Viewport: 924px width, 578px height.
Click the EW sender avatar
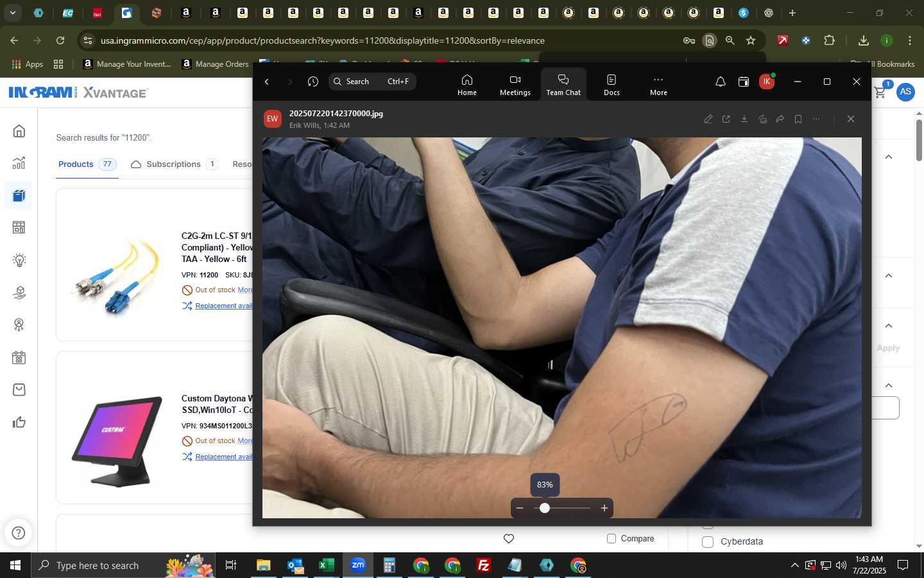pos(273,119)
